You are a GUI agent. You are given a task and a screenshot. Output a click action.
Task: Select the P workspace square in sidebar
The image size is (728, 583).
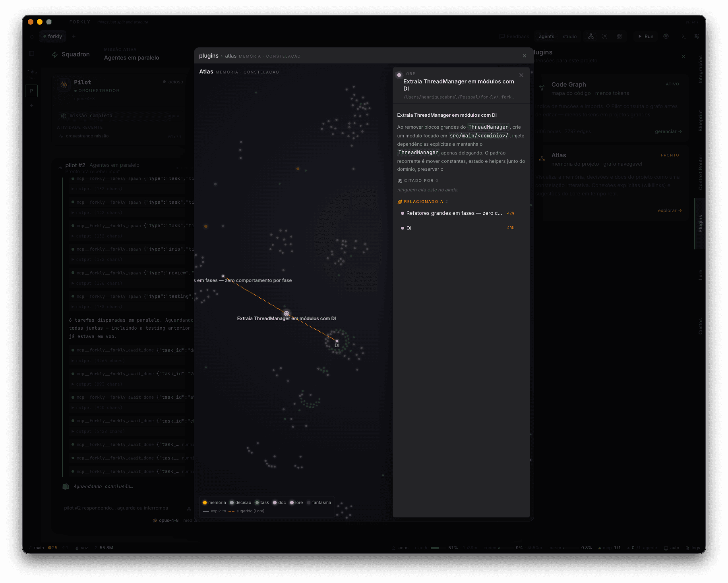[31, 91]
